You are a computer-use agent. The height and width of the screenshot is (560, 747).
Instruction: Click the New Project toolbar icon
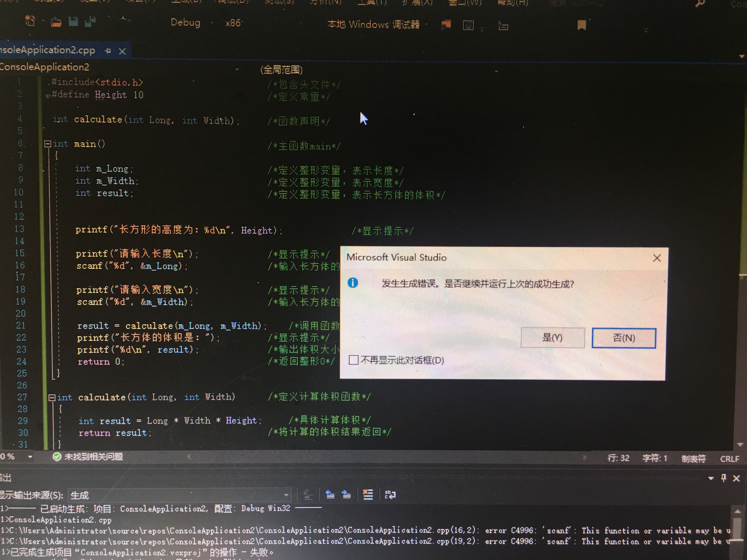tap(30, 21)
